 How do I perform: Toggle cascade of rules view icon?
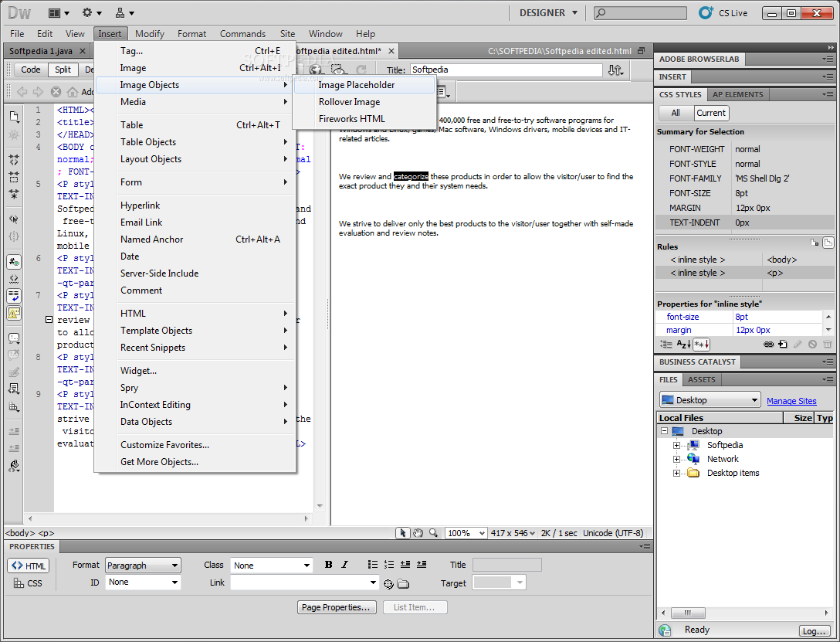pyautogui.click(x=828, y=243)
